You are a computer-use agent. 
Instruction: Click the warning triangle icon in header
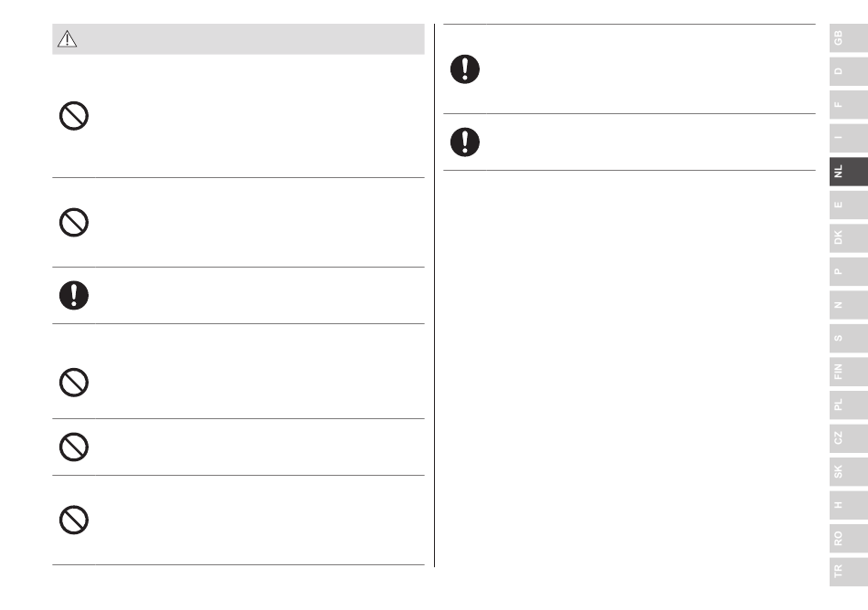tap(67, 38)
